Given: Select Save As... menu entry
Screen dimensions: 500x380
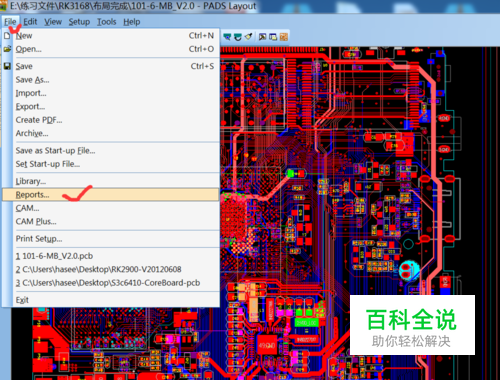Looking at the screenshot, I should coord(111,80).
